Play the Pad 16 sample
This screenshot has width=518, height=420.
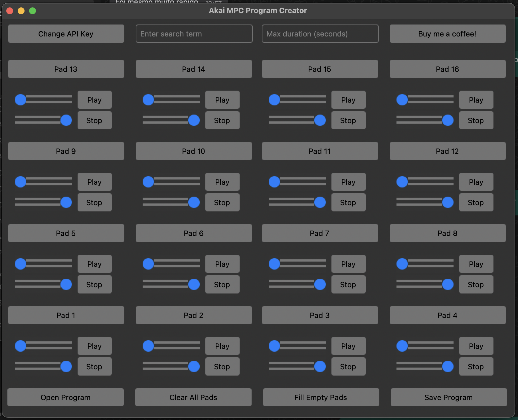pyautogui.click(x=476, y=100)
